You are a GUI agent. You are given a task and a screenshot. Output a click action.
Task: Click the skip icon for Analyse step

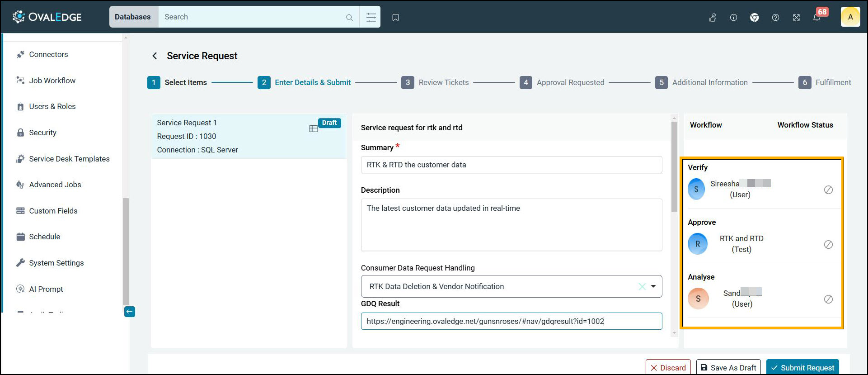(x=828, y=299)
